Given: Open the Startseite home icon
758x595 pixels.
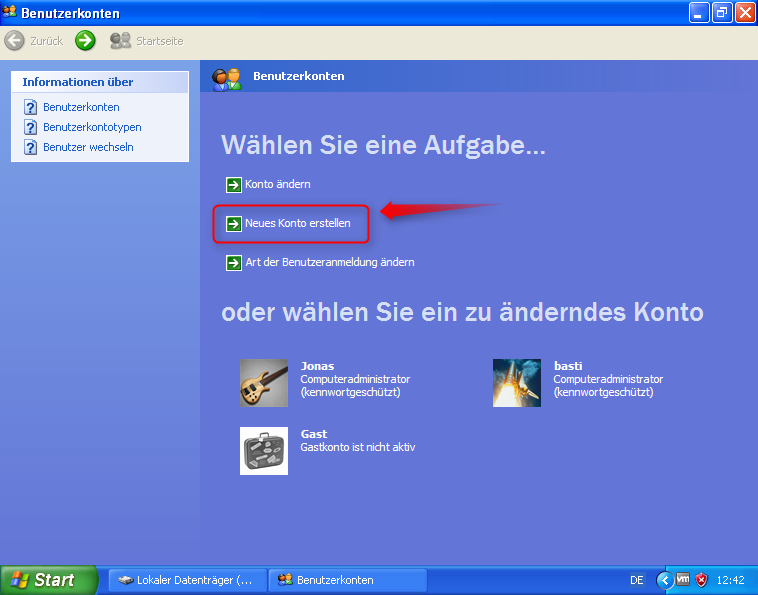Looking at the screenshot, I should [120, 41].
